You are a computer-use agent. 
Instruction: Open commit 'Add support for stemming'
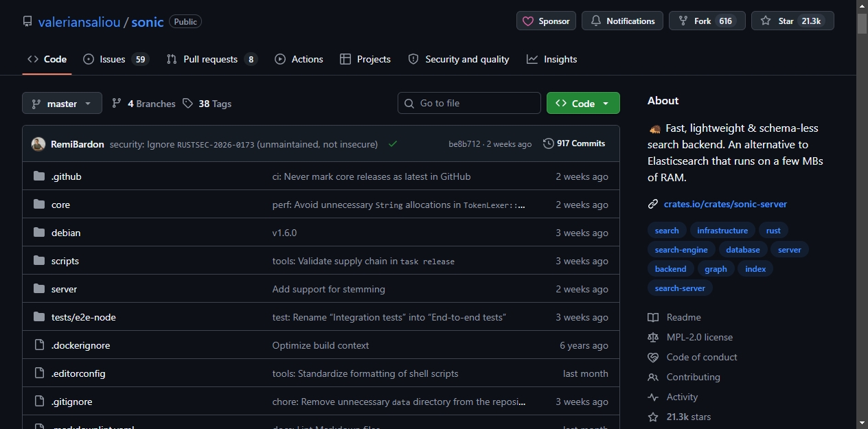tap(329, 289)
